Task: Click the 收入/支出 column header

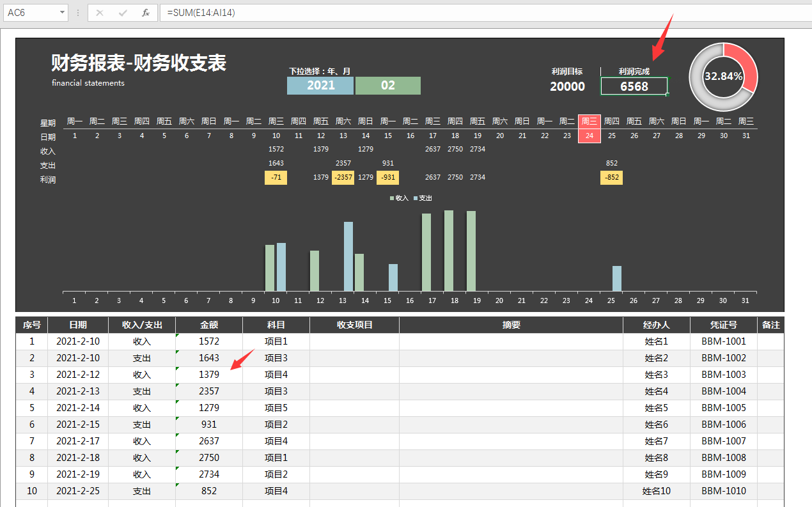Action: click(x=142, y=325)
